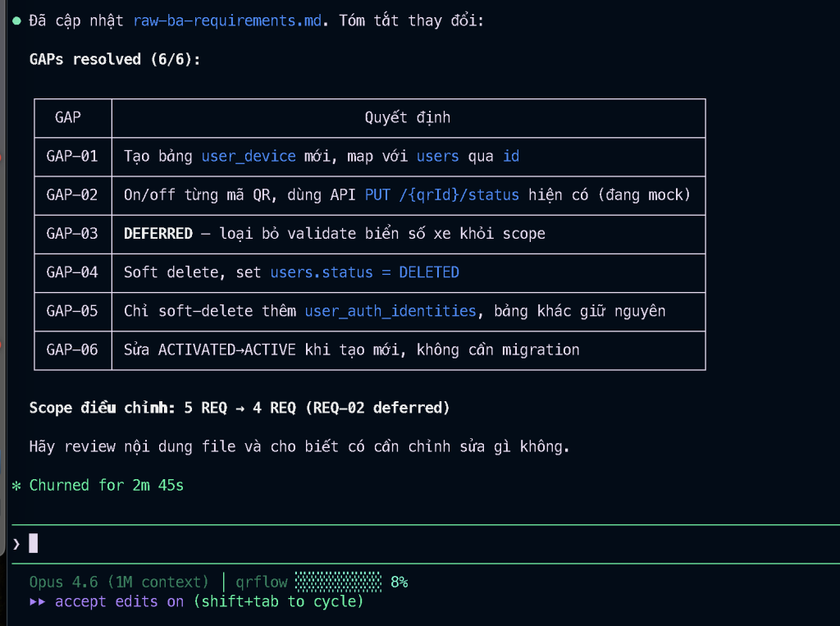Click the PUT /{qrId}/status API text
Screen dimensions: 840x626
pyautogui.click(x=442, y=195)
